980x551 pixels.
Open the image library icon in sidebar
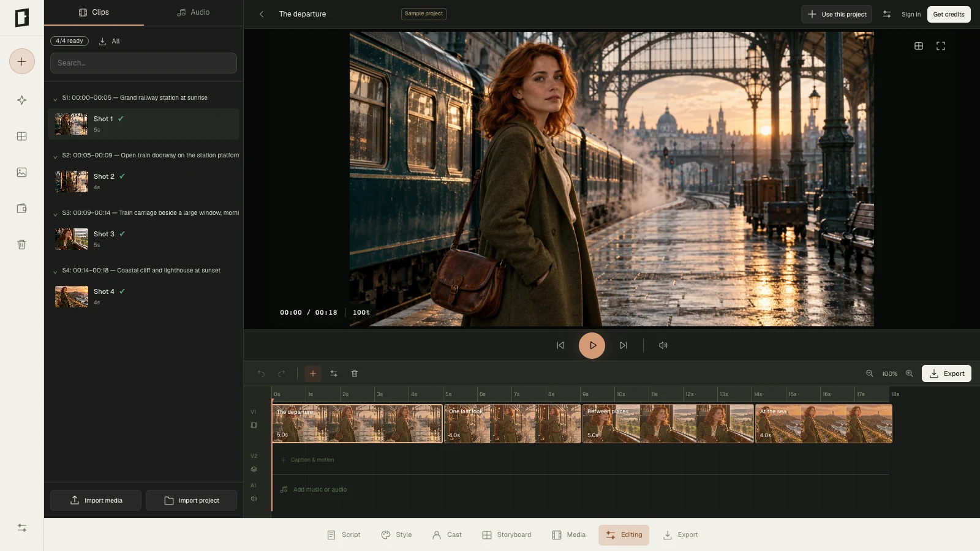[22, 172]
